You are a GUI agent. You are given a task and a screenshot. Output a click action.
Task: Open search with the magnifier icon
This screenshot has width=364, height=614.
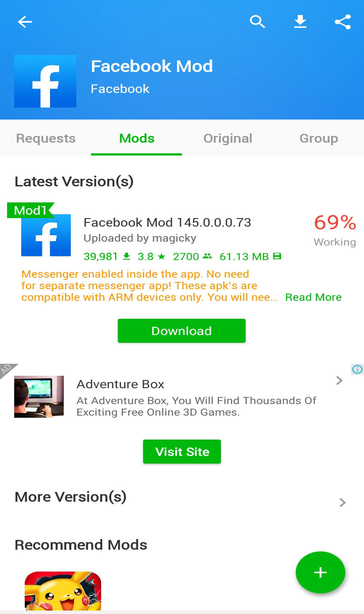point(257,21)
